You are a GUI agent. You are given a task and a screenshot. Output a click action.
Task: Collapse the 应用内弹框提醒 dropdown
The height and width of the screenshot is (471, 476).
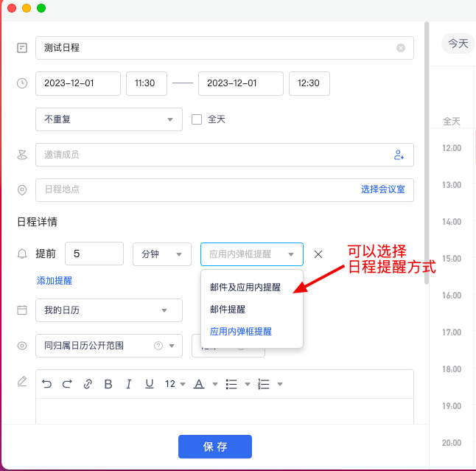[x=252, y=254]
